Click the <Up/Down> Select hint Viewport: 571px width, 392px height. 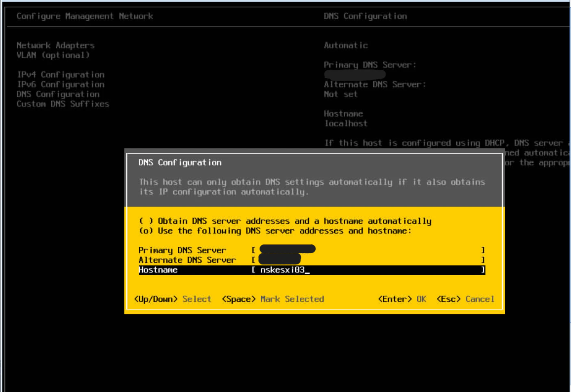[173, 299]
